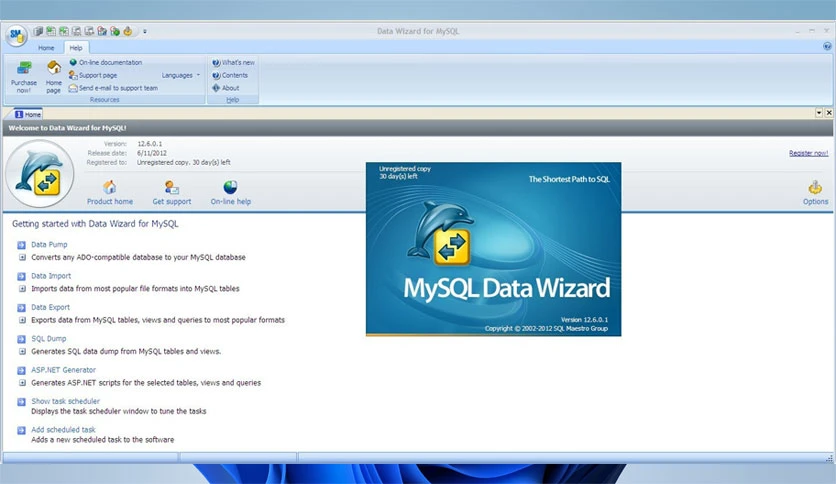Expand the ASP.NET Generator description plus box
The width and height of the screenshot is (836, 484).
(22, 383)
